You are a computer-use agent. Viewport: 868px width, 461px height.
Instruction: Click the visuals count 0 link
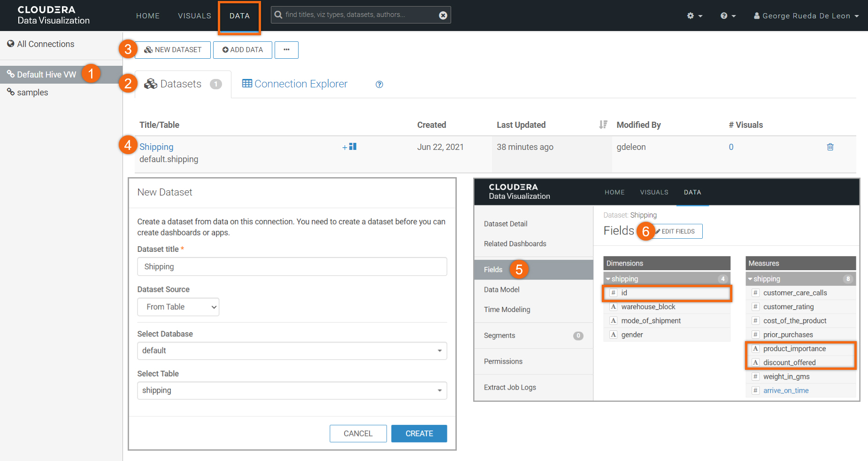point(731,147)
